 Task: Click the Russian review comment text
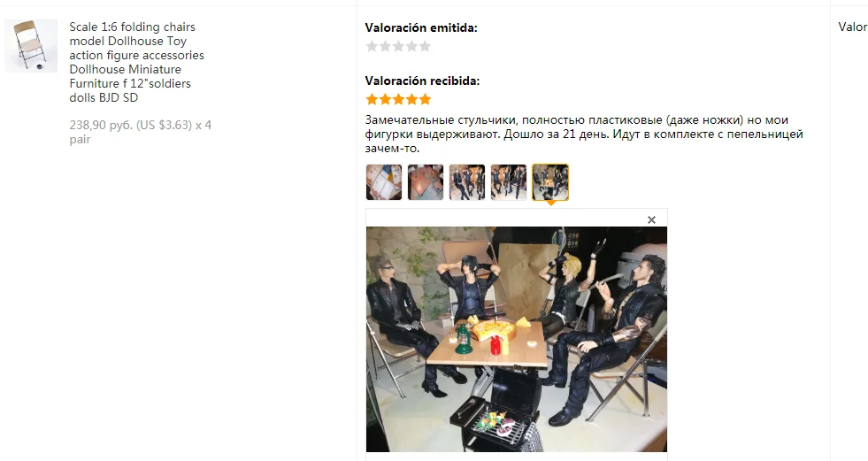click(584, 134)
